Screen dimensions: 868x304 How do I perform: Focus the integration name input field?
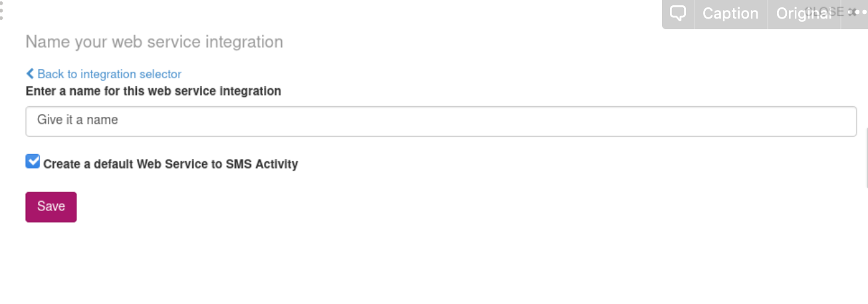[441, 121]
